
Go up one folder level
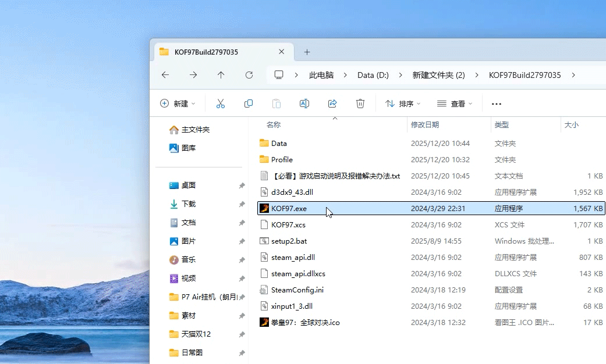(x=221, y=75)
